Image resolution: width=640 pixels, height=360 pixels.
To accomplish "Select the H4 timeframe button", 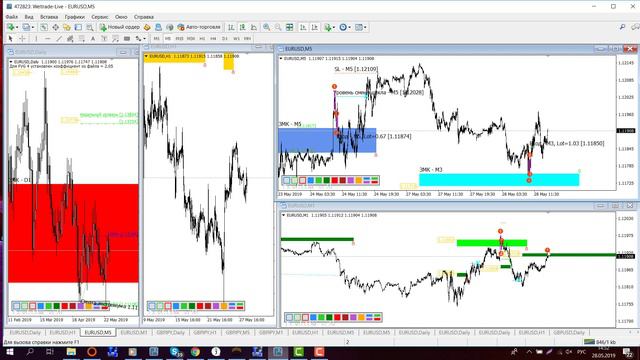I will 213,39.
